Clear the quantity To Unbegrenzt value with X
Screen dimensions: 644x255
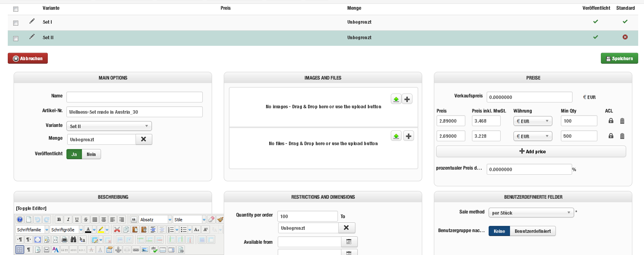click(346, 228)
